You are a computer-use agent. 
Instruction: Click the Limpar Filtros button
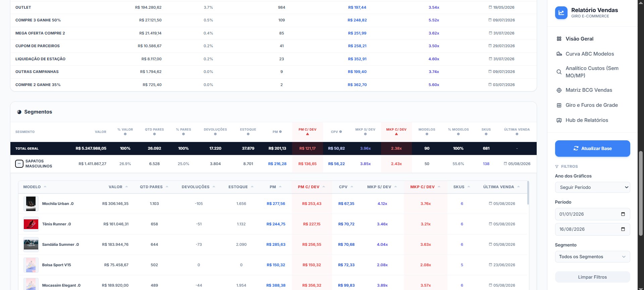pyautogui.click(x=592, y=277)
